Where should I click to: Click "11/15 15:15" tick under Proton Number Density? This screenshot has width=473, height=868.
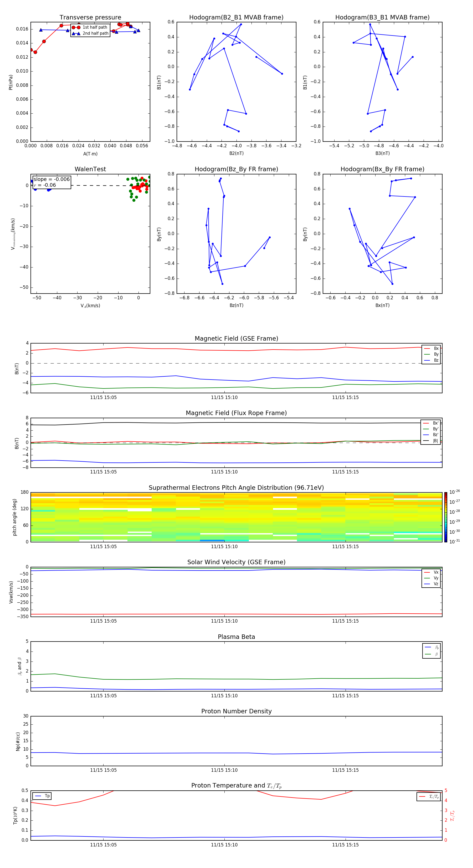(x=345, y=770)
